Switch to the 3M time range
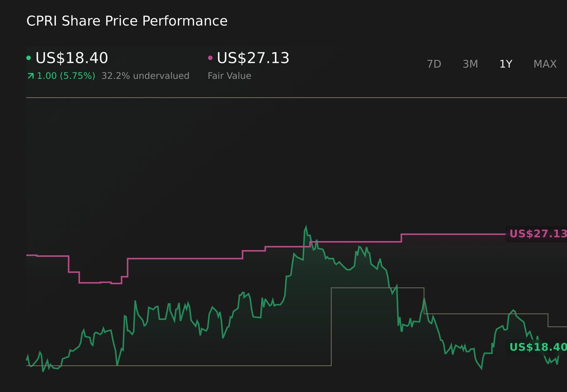The width and height of the screenshot is (567, 392). pos(470,64)
